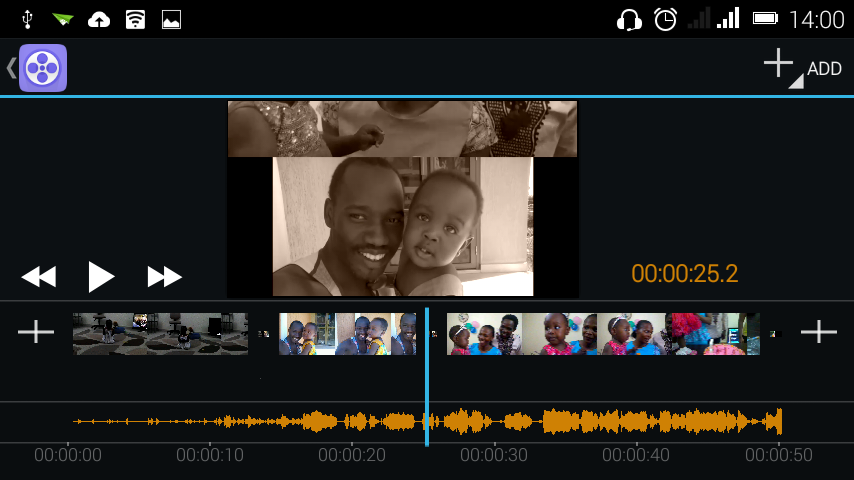The height and width of the screenshot is (480, 854).
Task: Tap the video preview image
Action: pyautogui.click(x=402, y=199)
